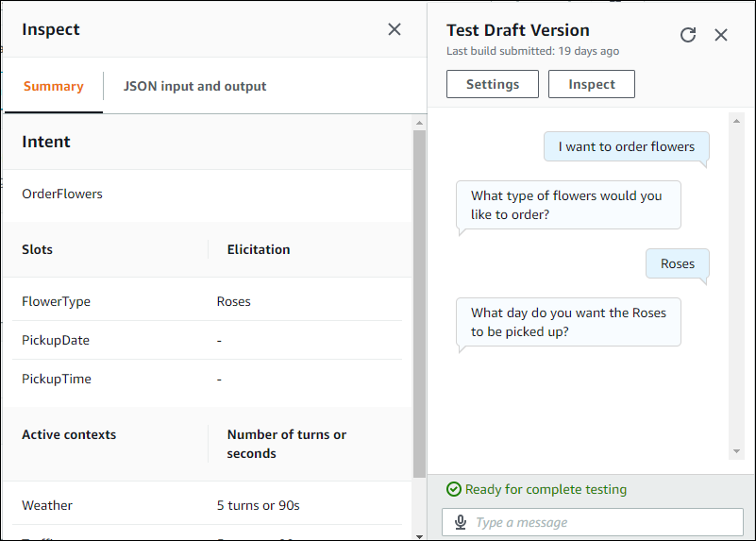Click the refresh icon in Test Draft Version
Viewport: 756px width, 541px height.
coord(688,35)
